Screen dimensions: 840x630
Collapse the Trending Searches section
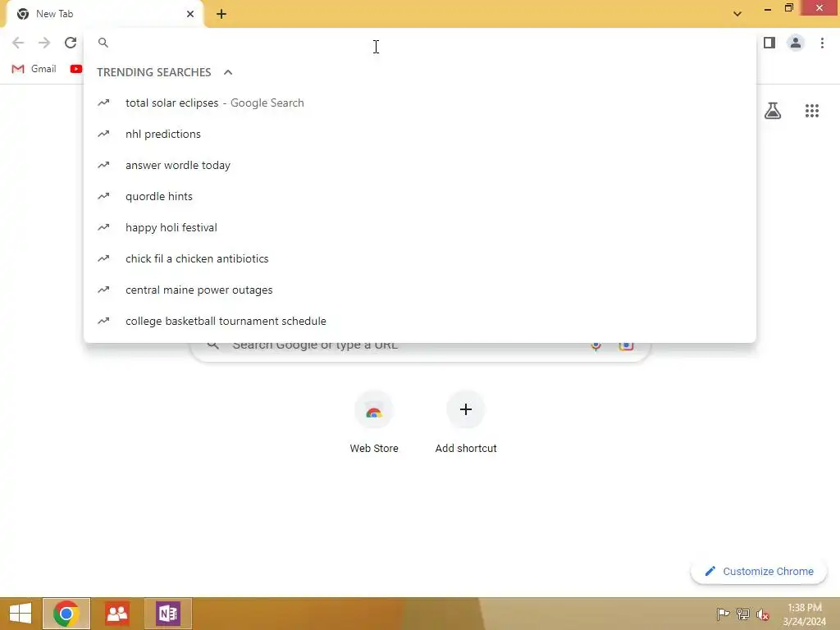point(228,72)
